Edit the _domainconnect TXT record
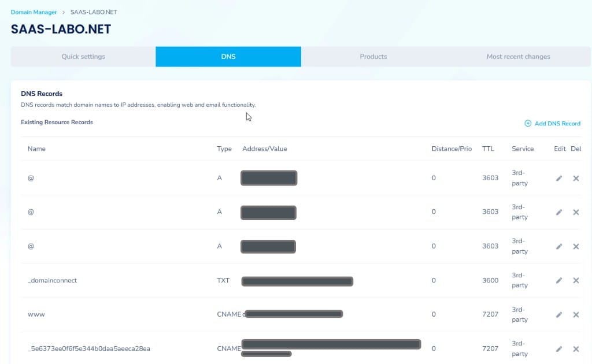 [559, 280]
